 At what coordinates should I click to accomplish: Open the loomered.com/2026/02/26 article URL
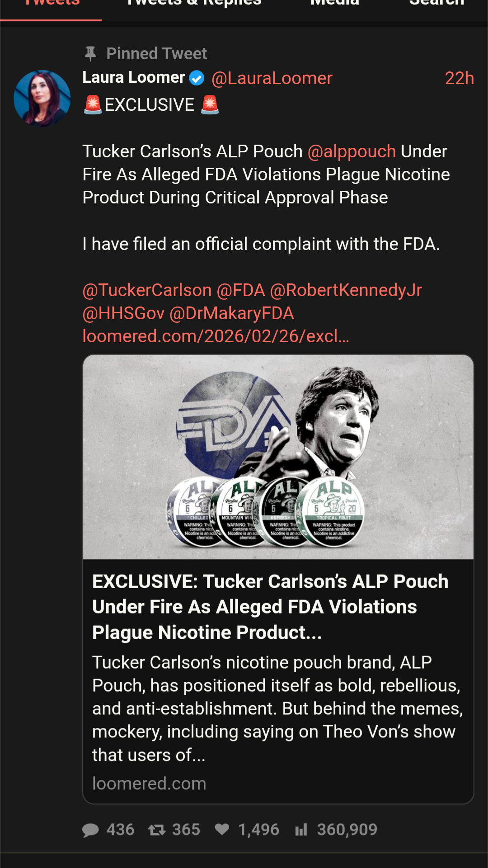pos(216,336)
